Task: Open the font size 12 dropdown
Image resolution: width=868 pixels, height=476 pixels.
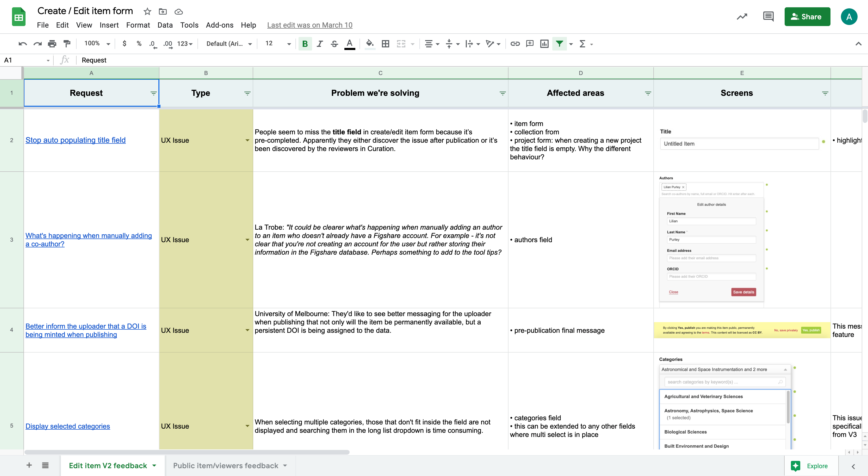Action: coord(278,43)
